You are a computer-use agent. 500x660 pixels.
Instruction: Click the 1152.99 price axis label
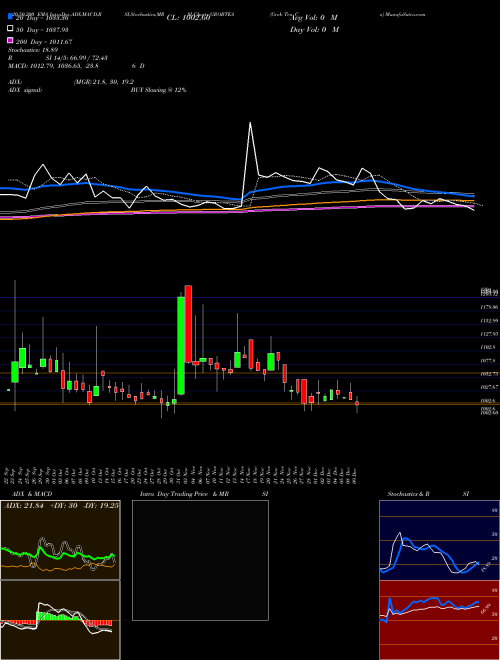489,321
